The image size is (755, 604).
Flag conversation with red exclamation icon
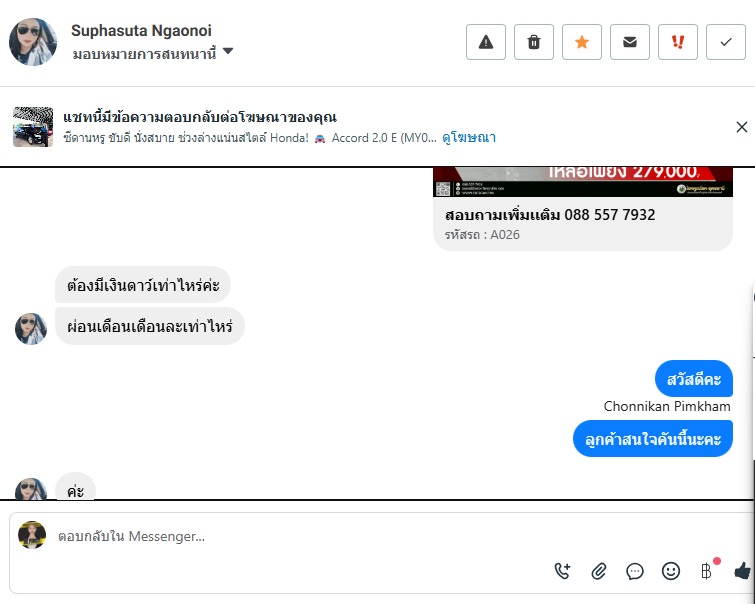pyautogui.click(x=677, y=42)
